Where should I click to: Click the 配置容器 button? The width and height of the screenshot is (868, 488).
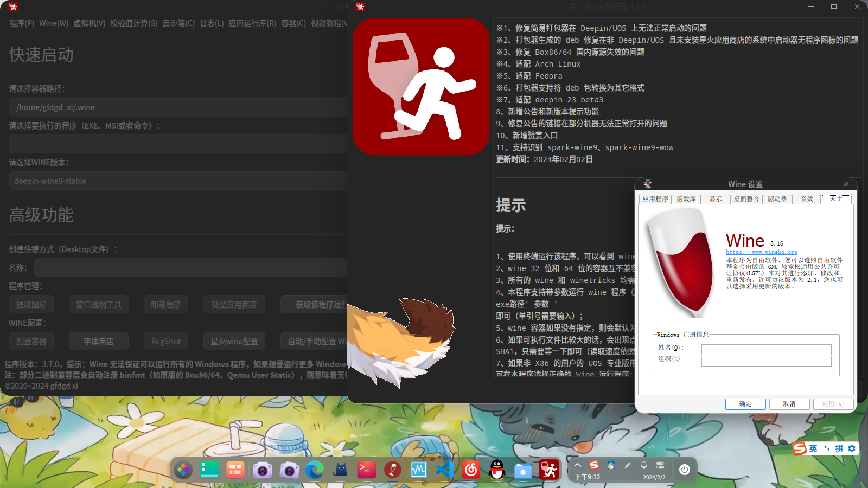point(31,342)
